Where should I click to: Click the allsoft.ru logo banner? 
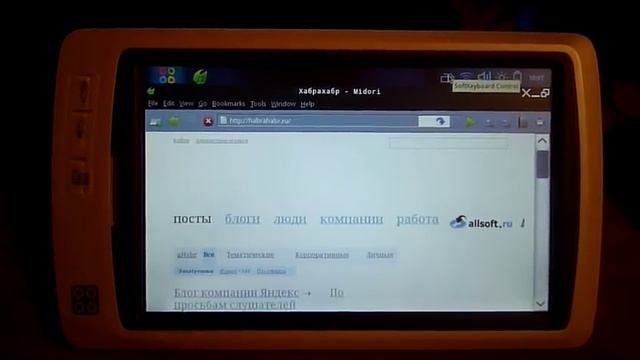pyautogui.click(x=481, y=223)
